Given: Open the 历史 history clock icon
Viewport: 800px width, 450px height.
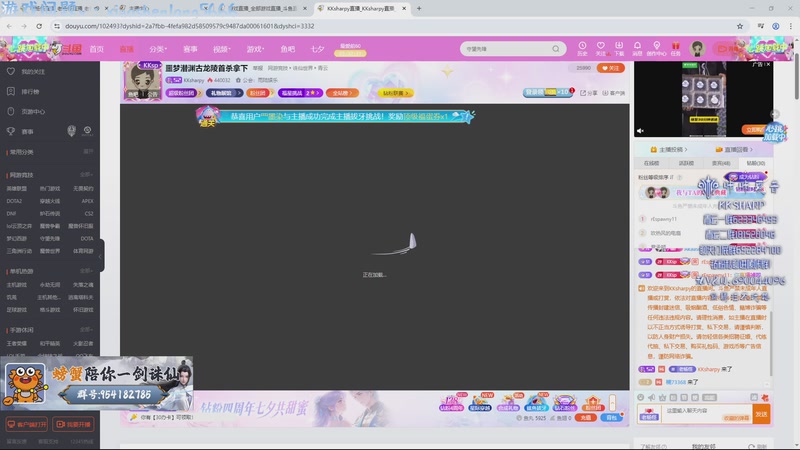Looking at the screenshot, I should coord(582,48).
